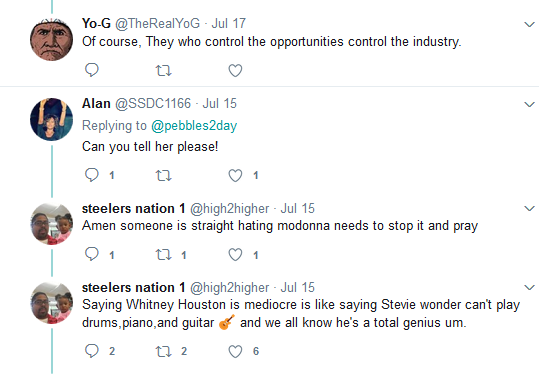Open Alan's profile avatar picture
Viewport: 539px width, 374px height.
(x=52, y=120)
